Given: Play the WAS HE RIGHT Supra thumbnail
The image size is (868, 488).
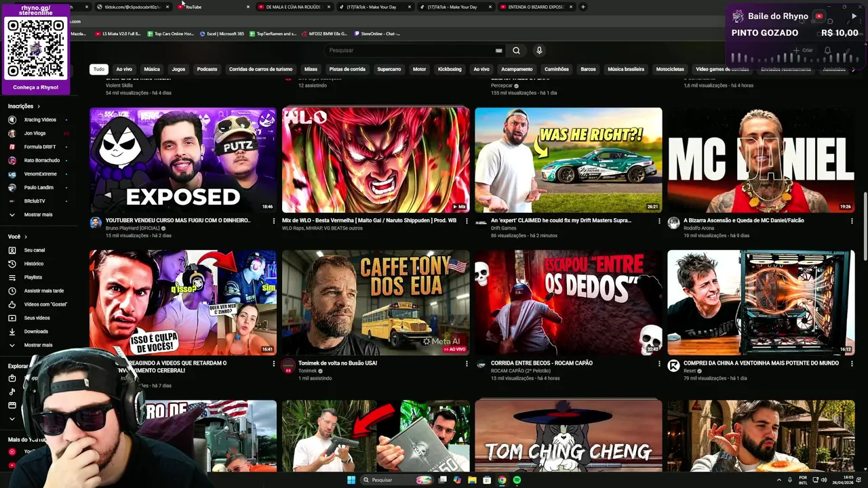Looking at the screenshot, I should 568,160.
